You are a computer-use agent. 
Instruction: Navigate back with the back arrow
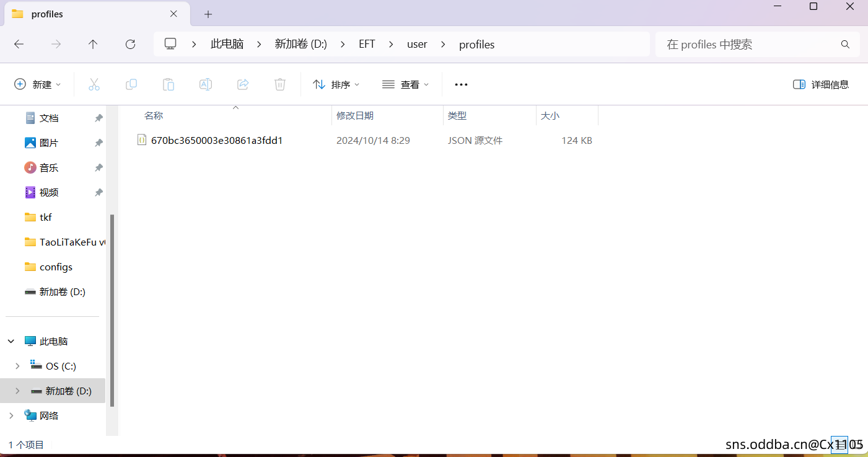[19, 44]
